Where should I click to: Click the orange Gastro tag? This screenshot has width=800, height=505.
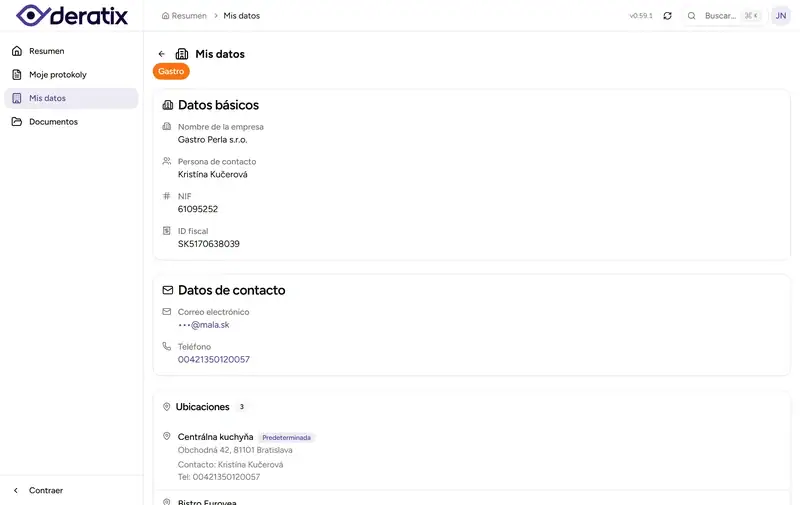(171, 72)
